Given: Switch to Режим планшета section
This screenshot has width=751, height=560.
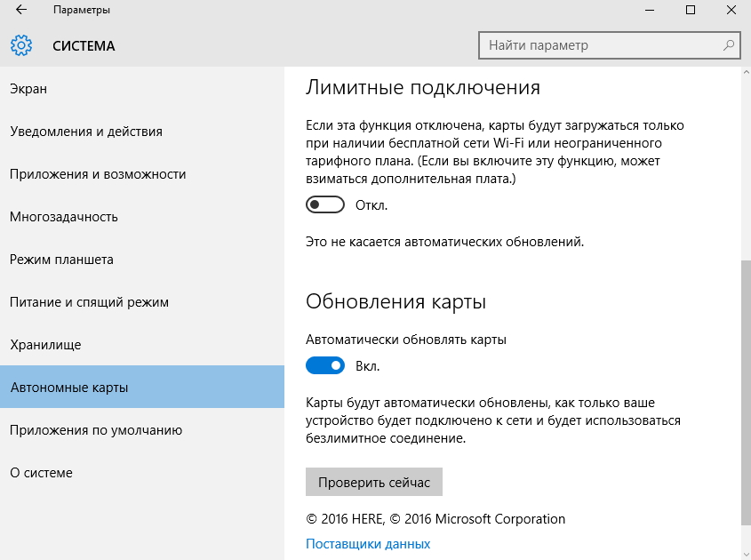Looking at the screenshot, I should pos(61,260).
